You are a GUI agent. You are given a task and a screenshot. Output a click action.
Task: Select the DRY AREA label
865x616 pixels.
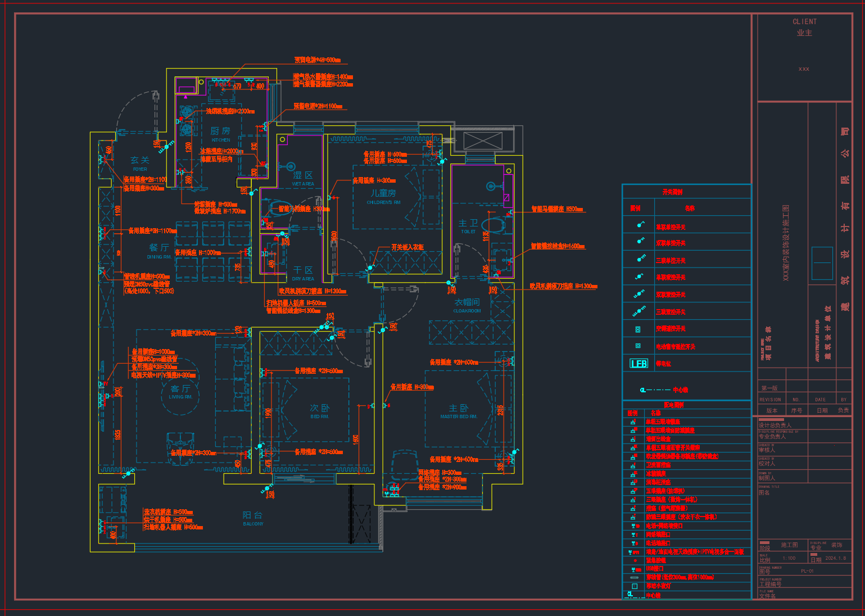tap(303, 279)
